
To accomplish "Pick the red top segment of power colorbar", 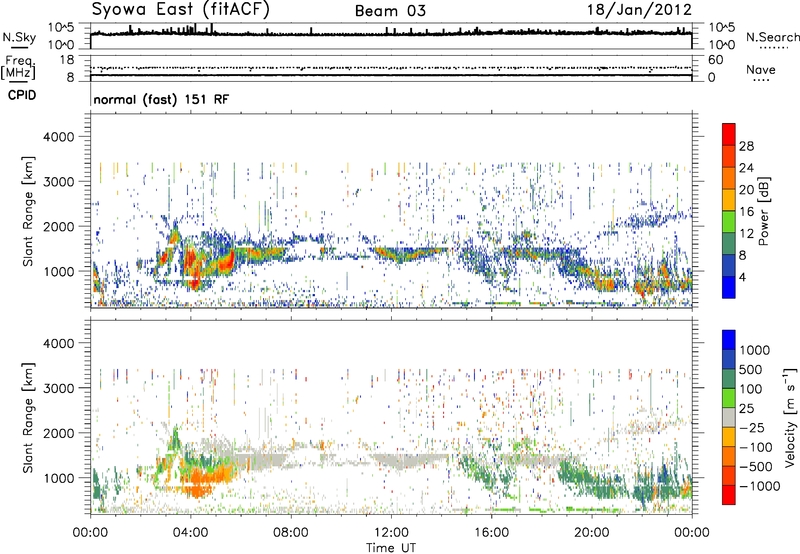I will pos(729,135).
